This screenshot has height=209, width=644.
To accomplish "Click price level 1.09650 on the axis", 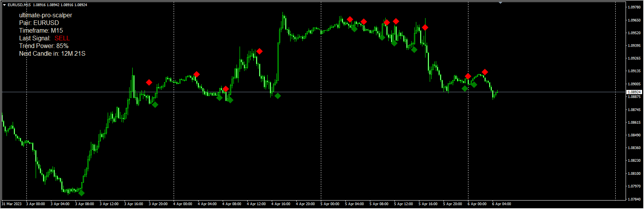I will (x=634, y=20).
